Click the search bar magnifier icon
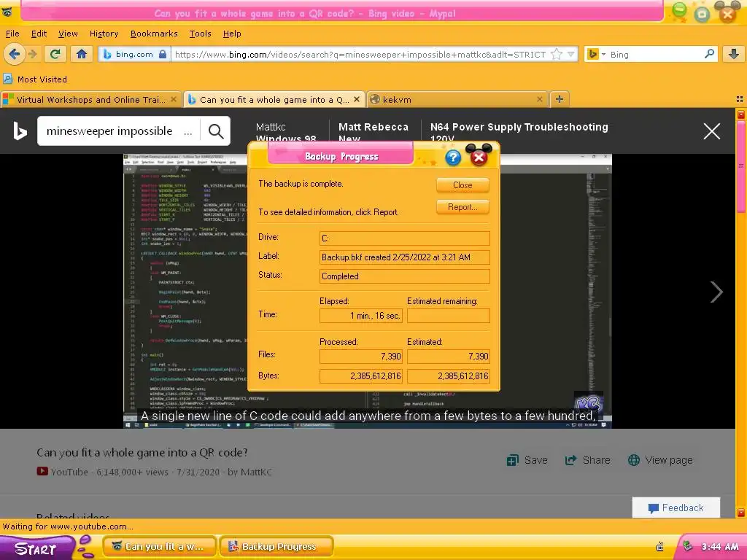Screen dimensions: 747x560 click(709, 54)
